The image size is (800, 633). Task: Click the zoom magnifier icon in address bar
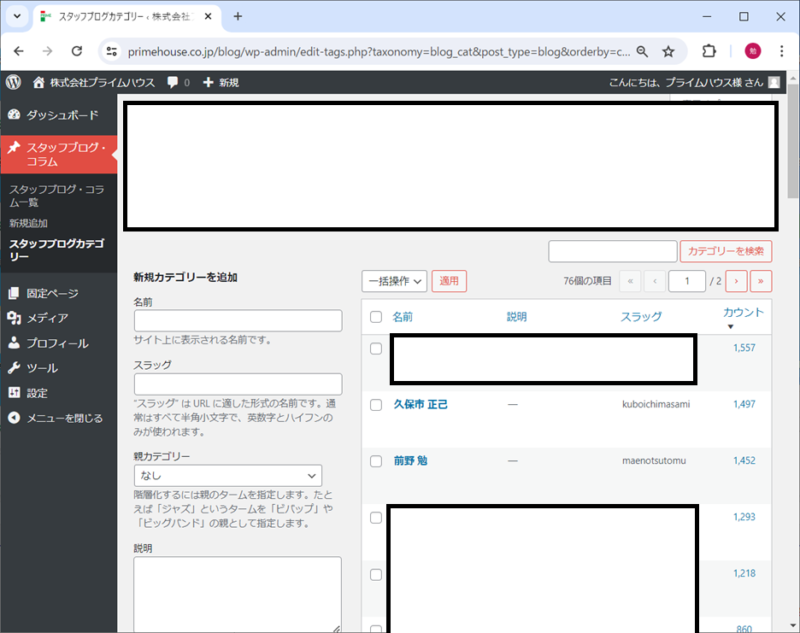point(642,51)
